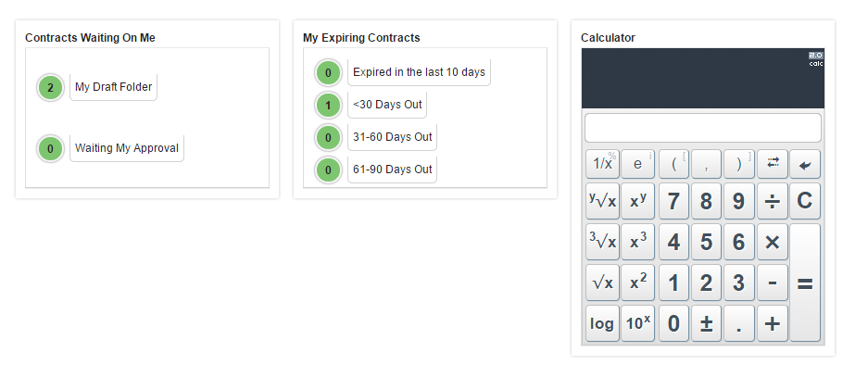868x377 pixels.
Task: Open My Draft Folder contracts
Action: [113, 87]
